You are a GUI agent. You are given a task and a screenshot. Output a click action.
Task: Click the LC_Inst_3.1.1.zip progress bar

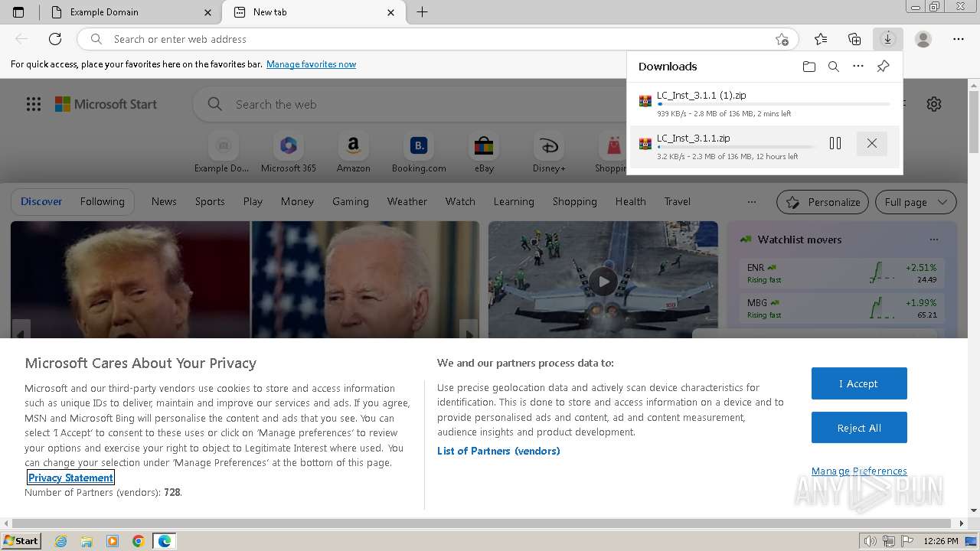coord(736,147)
